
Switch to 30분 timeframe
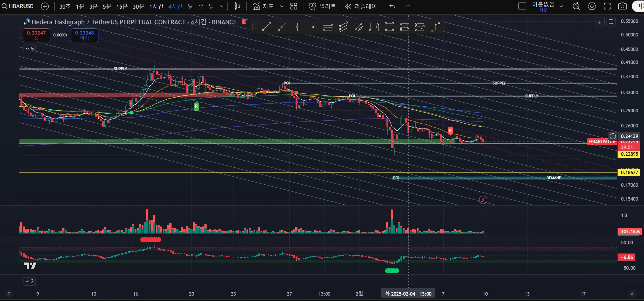coord(138,6)
